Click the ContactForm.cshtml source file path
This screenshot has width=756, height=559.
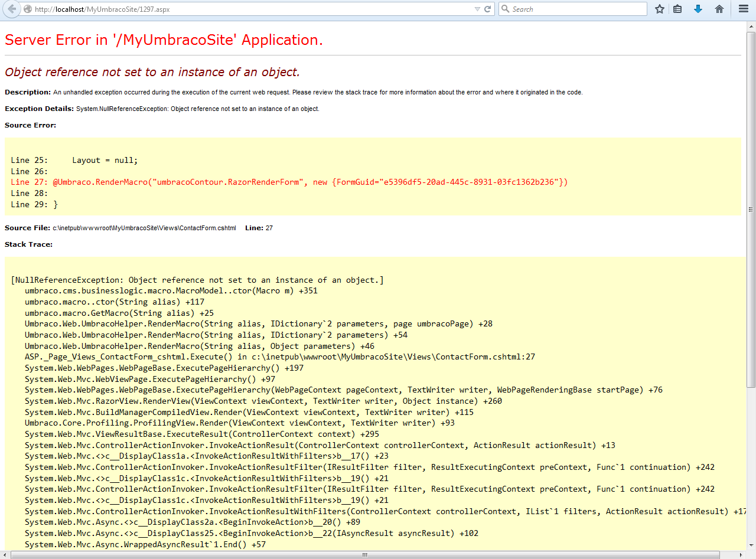point(144,228)
